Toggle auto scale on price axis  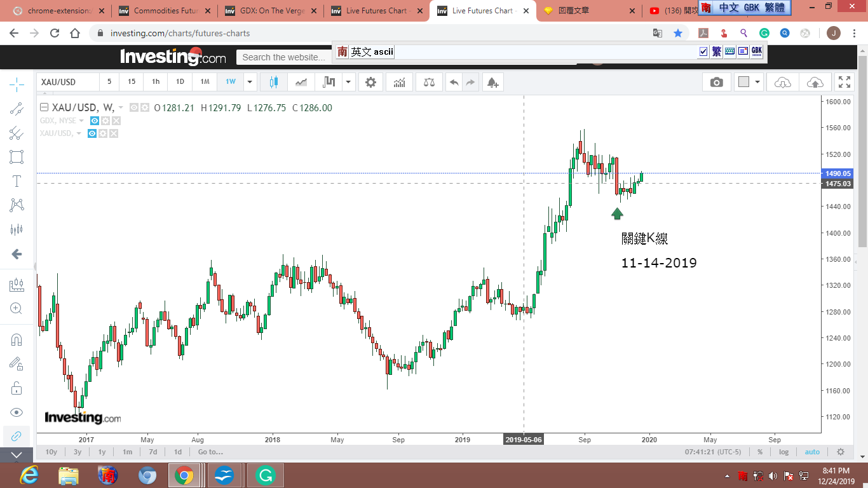812,452
